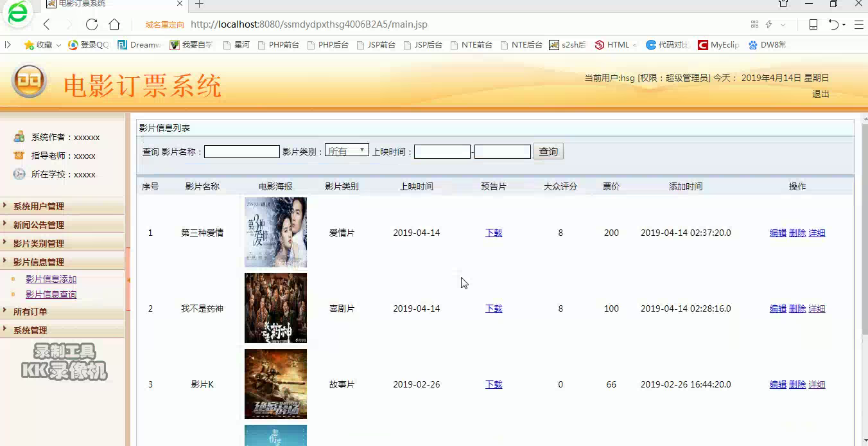
Task: Click the 第三种爱情 poster thumbnail
Action: (x=275, y=232)
